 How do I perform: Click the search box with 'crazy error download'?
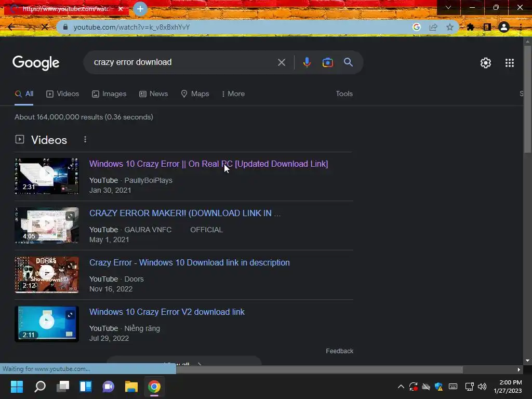tap(183, 62)
